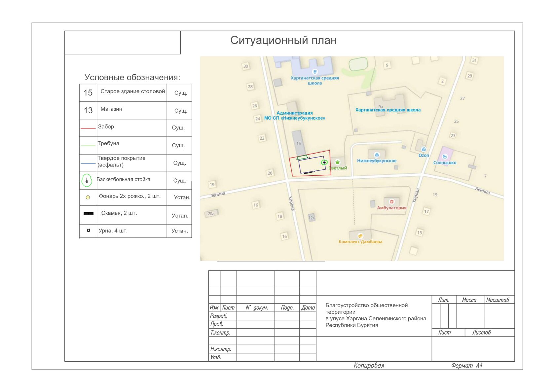The width and height of the screenshot is (555, 392).
Task: Select the Подп. column header
Action: (287, 308)
